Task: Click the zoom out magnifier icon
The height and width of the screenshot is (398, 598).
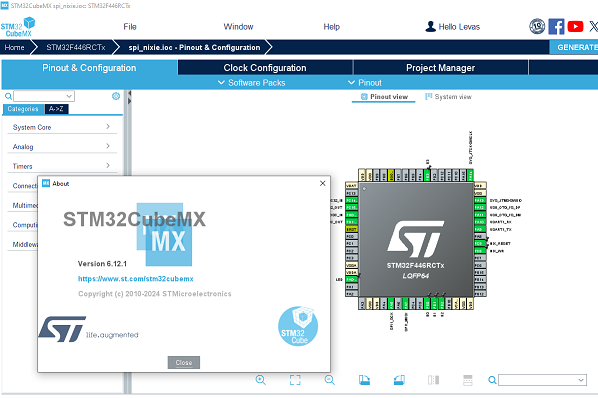Action: (x=330, y=380)
